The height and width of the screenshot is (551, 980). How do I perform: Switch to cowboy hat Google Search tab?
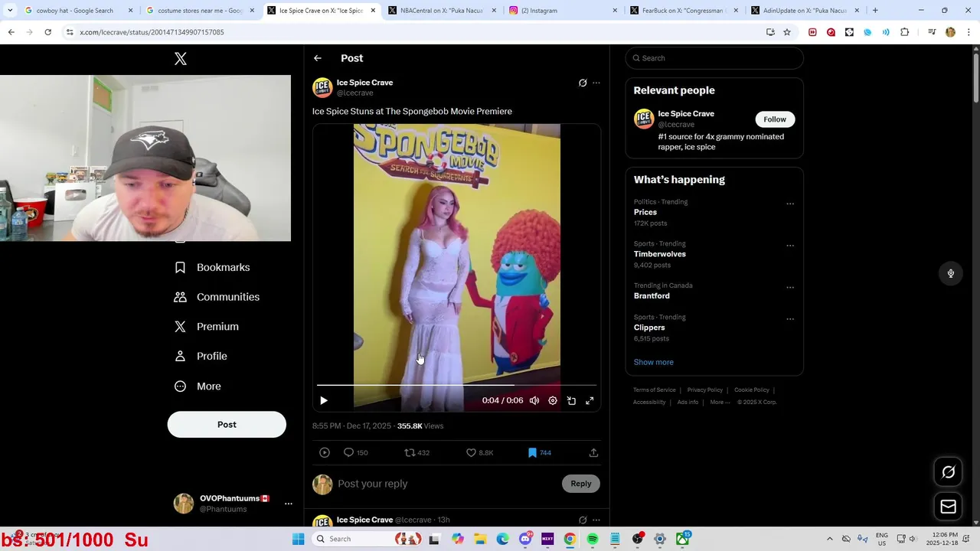click(x=79, y=11)
